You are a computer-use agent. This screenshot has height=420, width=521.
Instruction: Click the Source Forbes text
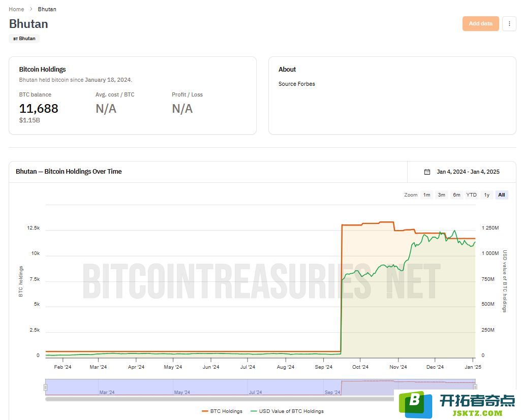click(x=297, y=84)
